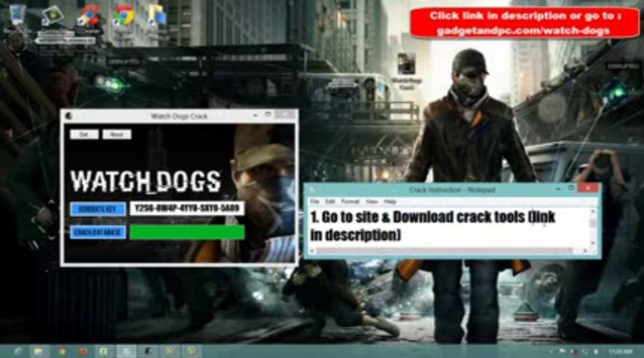
Task: Click the Generate Key button
Action: [98, 209]
